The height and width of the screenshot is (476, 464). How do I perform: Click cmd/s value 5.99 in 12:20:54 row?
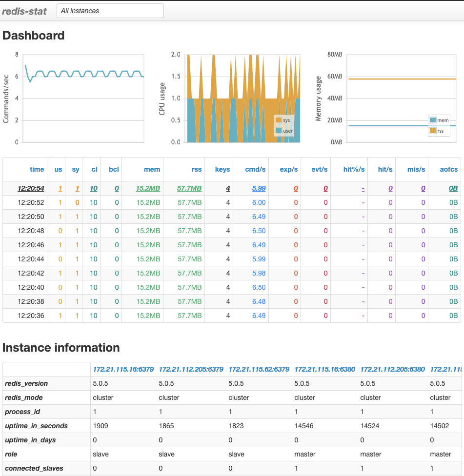pyautogui.click(x=259, y=189)
